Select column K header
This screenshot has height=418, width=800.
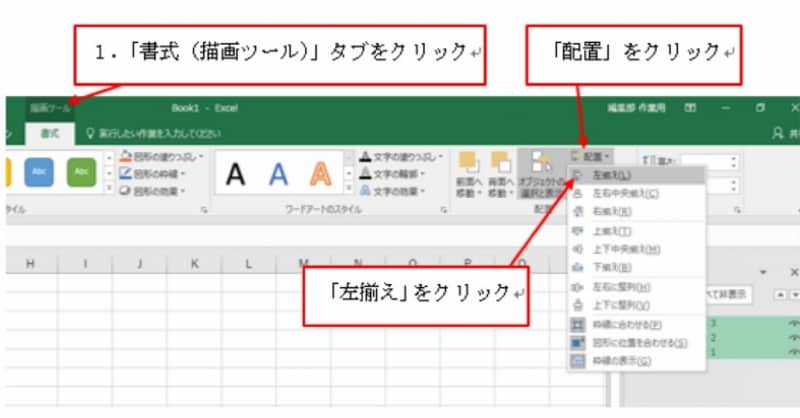194,264
